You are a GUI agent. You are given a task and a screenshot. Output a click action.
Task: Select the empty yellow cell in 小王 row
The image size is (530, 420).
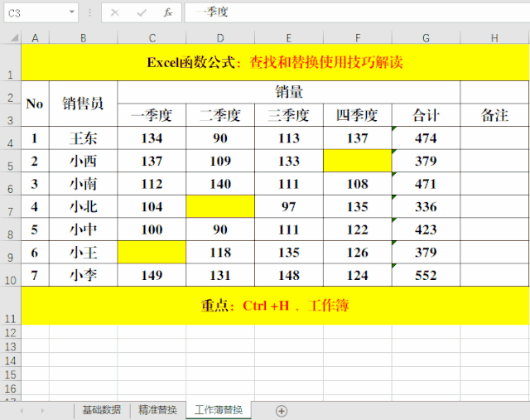(x=152, y=253)
